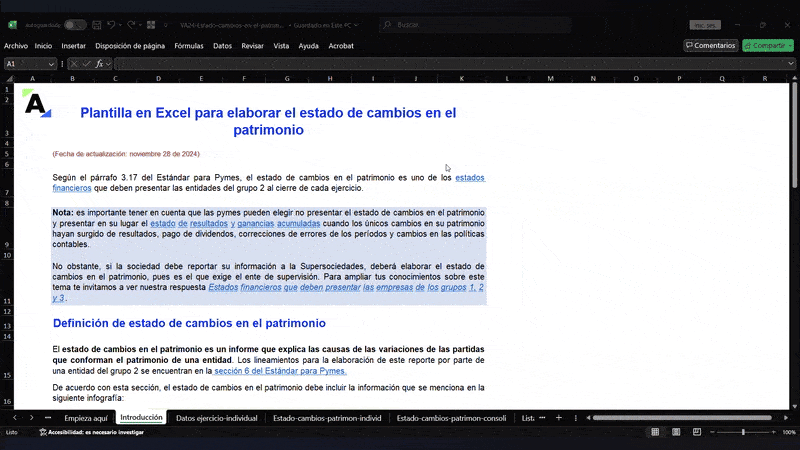800x450 pixels.
Task: Open the Fórmulas ribbon tab
Action: [x=188, y=45]
